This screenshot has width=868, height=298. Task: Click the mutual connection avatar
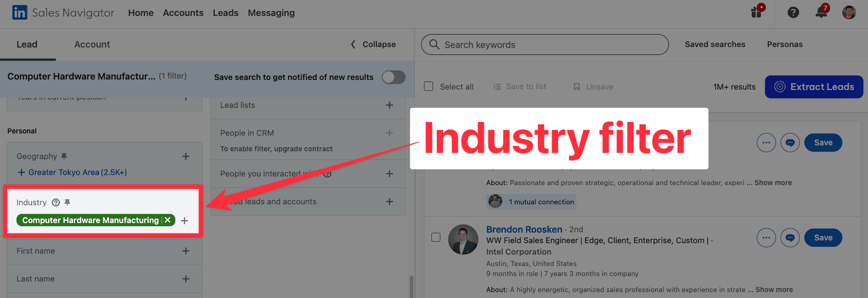pyautogui.click(x=495, y=201)
